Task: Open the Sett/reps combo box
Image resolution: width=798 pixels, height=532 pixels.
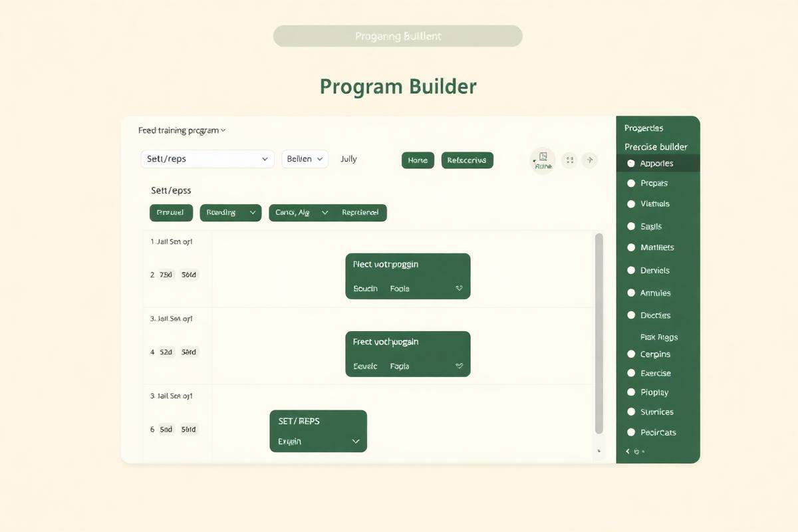Action: click(207, 159)
